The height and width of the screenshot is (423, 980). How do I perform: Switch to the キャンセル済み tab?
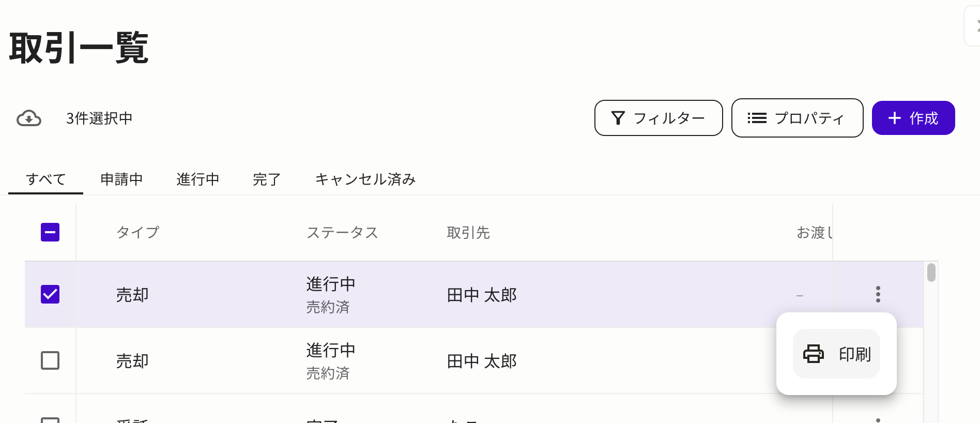pyautogui.click(x=365, y=179)
